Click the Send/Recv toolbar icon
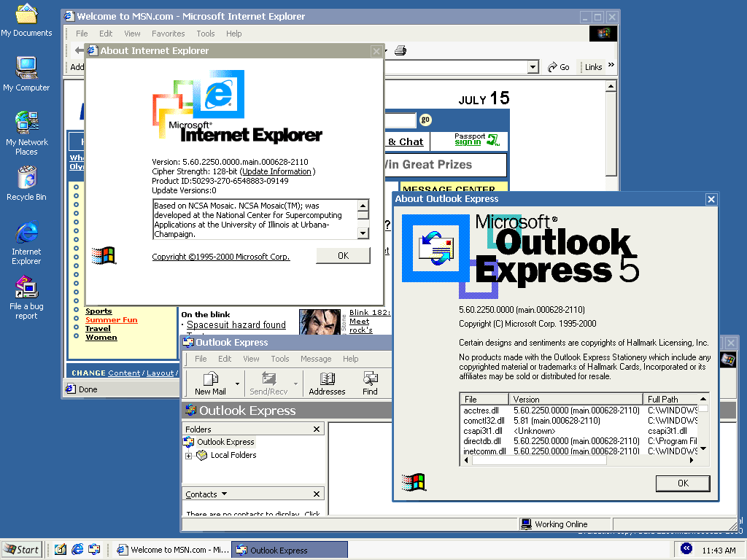The height and width of the screenshot is (560, 747). (268, 384)
